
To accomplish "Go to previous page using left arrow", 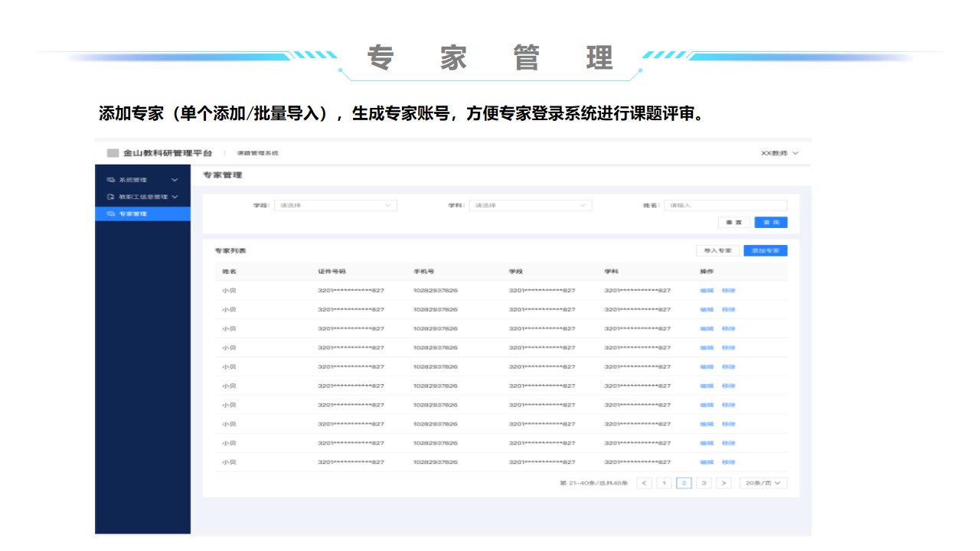I will tap(645, 483).
